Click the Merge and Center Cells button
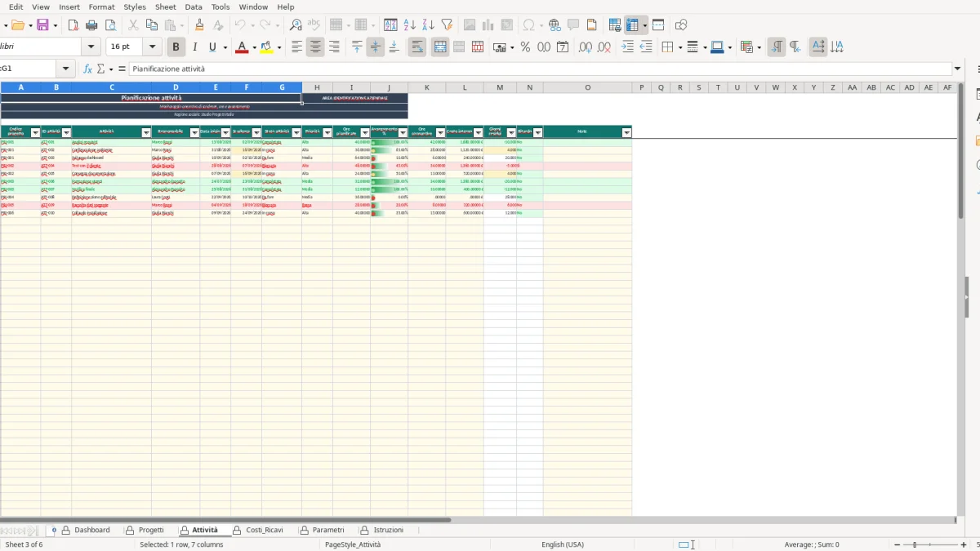This screenshot has width=980, height=551. point(440,47)
